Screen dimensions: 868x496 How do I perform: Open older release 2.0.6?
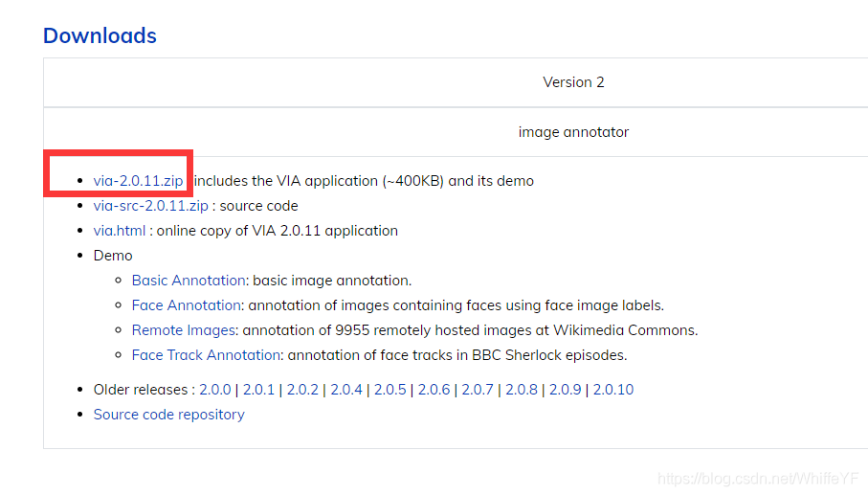tap(434, 390)
